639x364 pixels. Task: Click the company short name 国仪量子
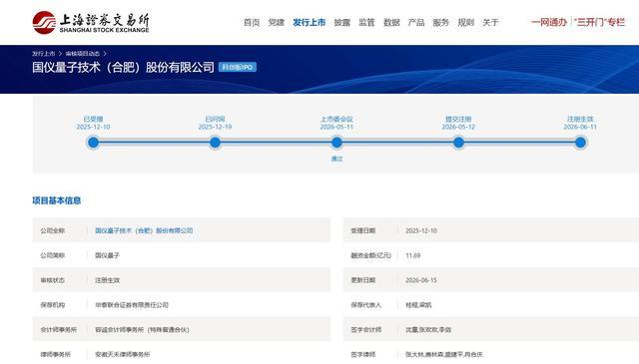tap(107, 255)
